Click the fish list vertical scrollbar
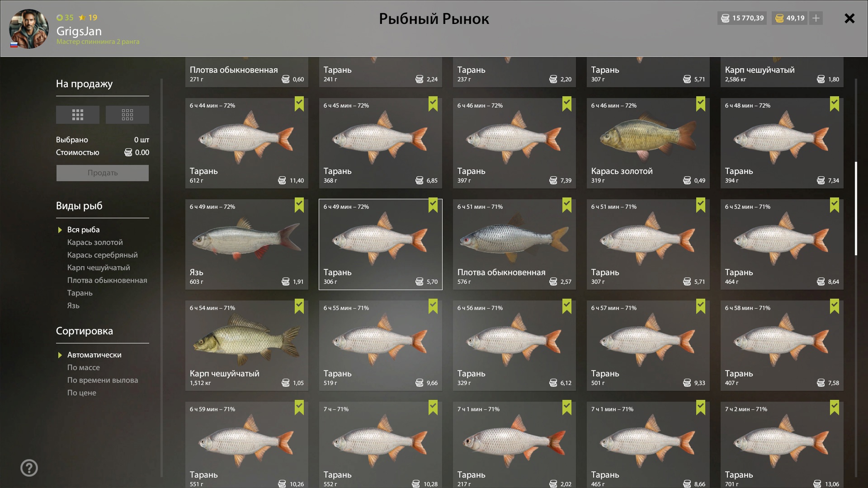The height and width of the screenshot is (488, 868). pyautogui.click(x=856, y=209)
